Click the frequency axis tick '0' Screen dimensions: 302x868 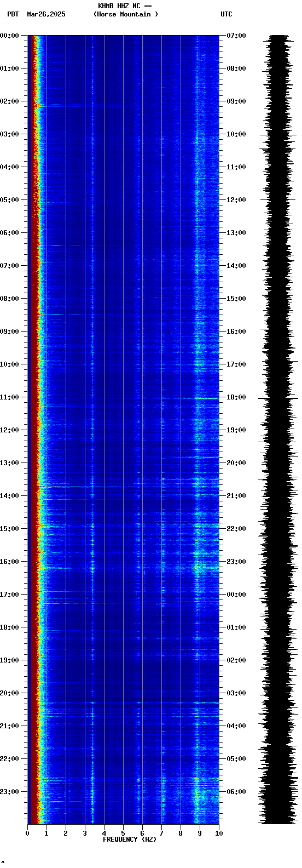pyautogui.click(x=27, y=833)
